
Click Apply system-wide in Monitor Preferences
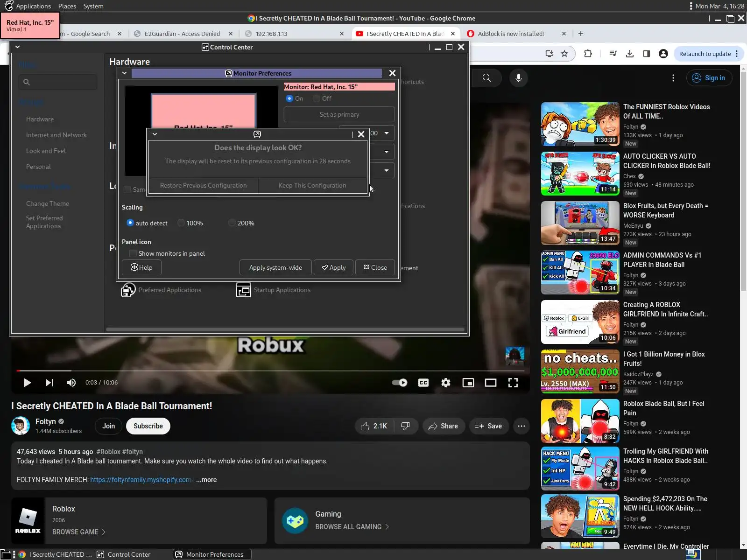275,267
